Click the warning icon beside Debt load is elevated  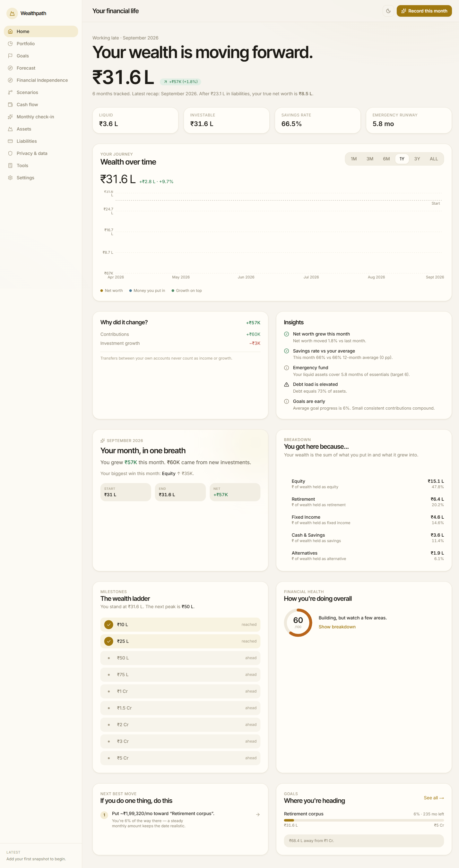(x=286, y=385)
